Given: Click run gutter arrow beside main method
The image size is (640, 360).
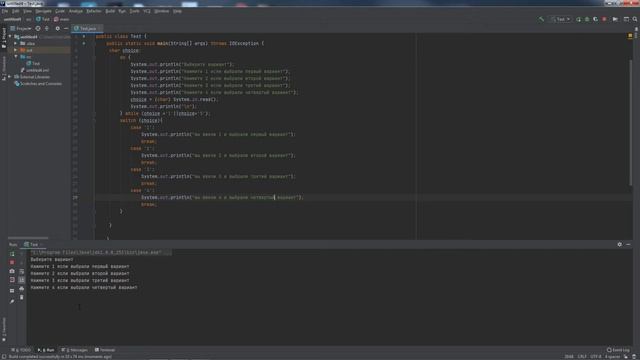Looking at the screenshot, I should click(x=84, y=43).
